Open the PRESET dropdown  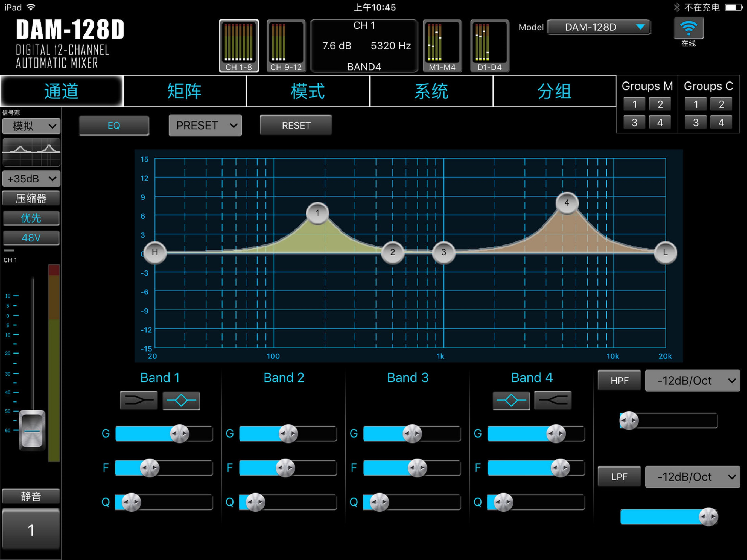(205, 125)
